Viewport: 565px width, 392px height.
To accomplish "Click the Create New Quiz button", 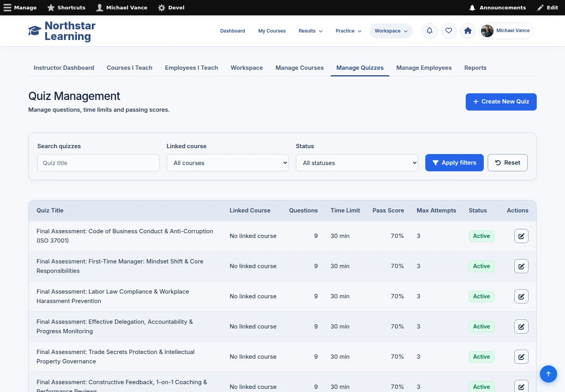I will point(501,102).
